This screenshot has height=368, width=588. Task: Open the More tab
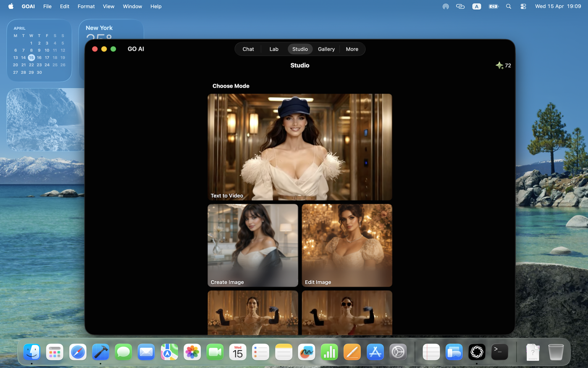[352, 49]
